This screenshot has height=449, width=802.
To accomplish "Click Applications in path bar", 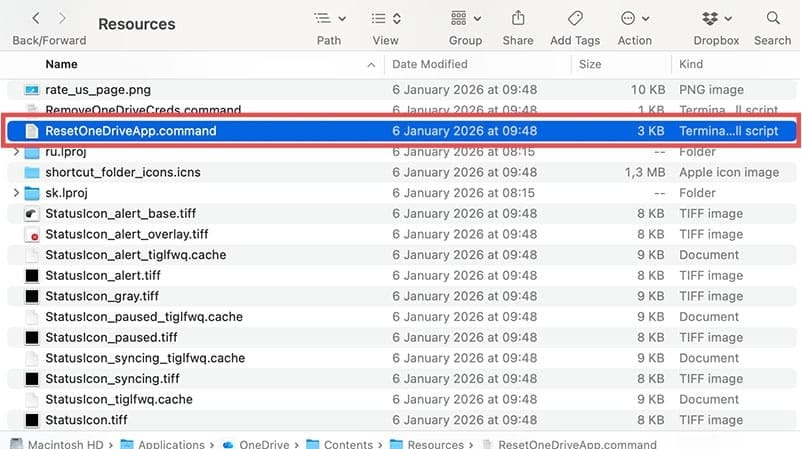I will 171,444.
